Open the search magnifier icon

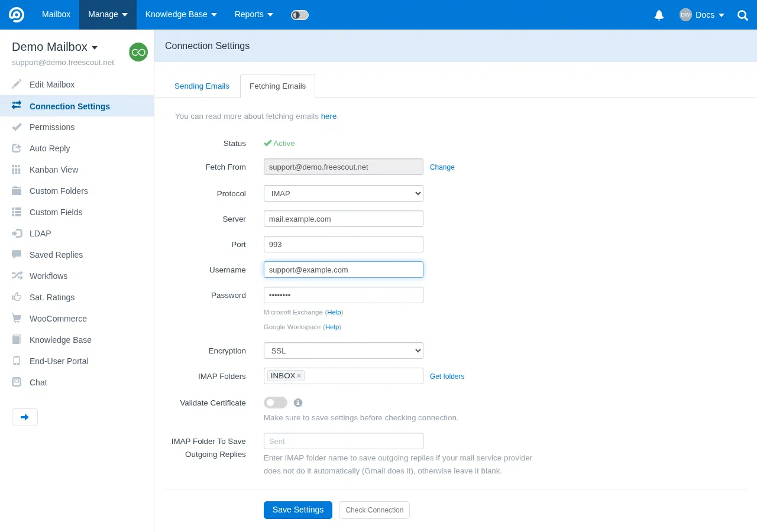pos(743,15)
